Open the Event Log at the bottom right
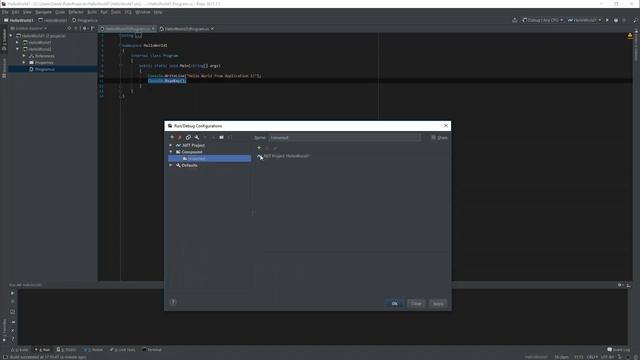This screenshot has height=360, width=640. click(x=619, y=350)
